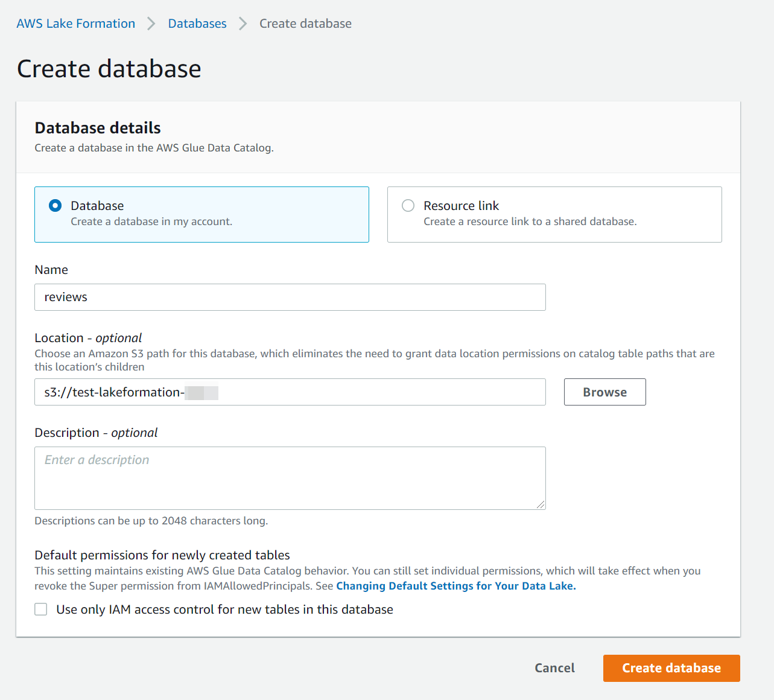Navigate to Databases via breadcrumb

(x=197, y=24)
